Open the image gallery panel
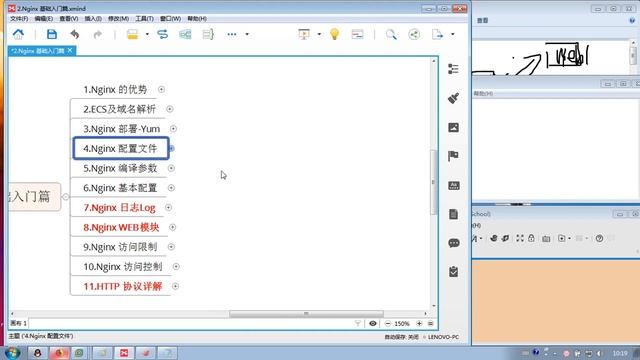The height and width of the screenshot is (360, 640). click(x=453, y=127)
